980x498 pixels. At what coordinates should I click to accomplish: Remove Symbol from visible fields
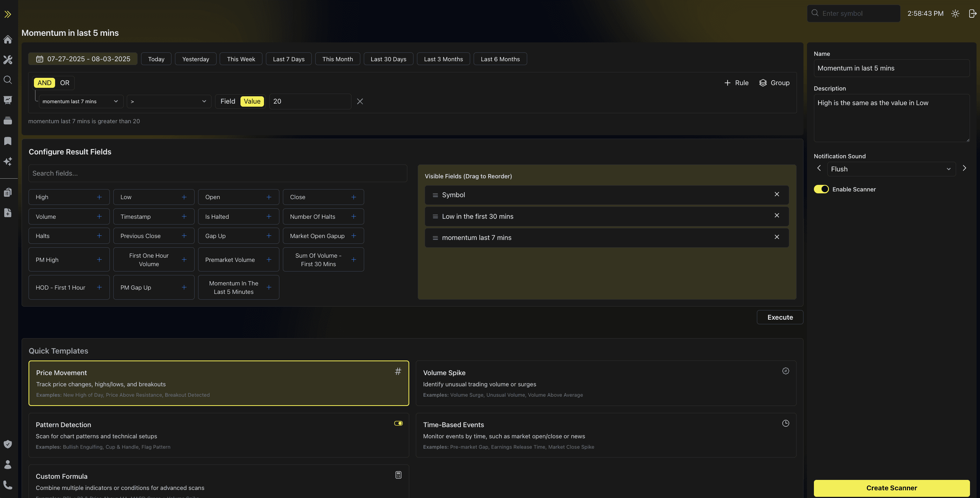[777, 195]
